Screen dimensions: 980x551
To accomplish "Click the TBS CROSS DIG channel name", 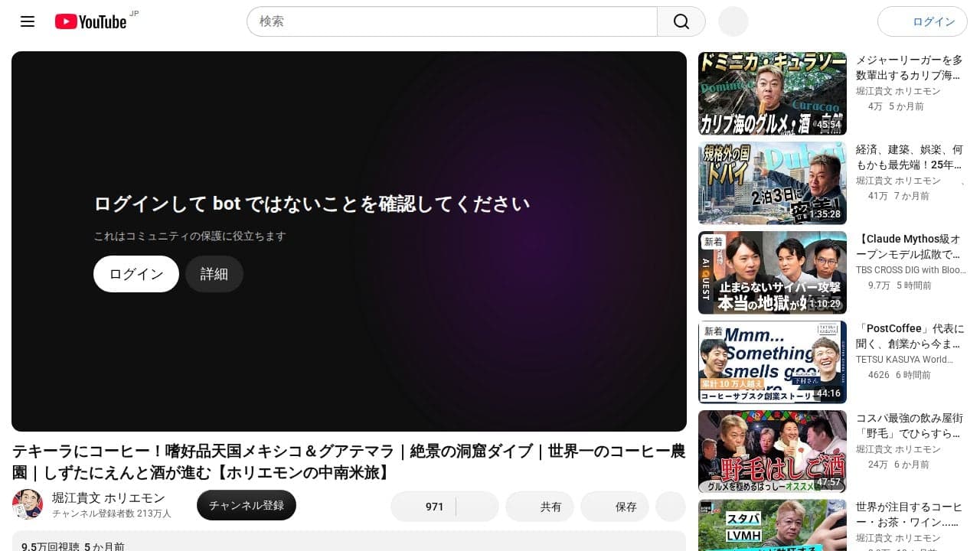I will [x=911, y=270].
